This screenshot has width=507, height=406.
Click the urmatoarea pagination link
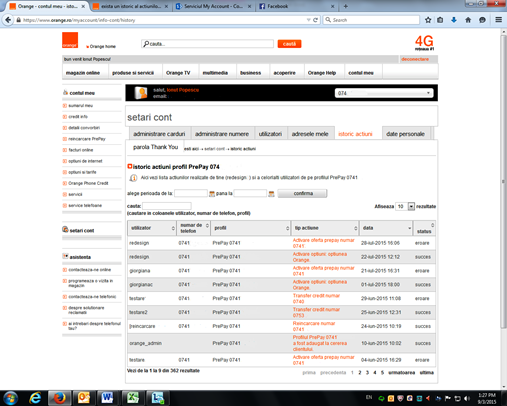click(402, 373)
